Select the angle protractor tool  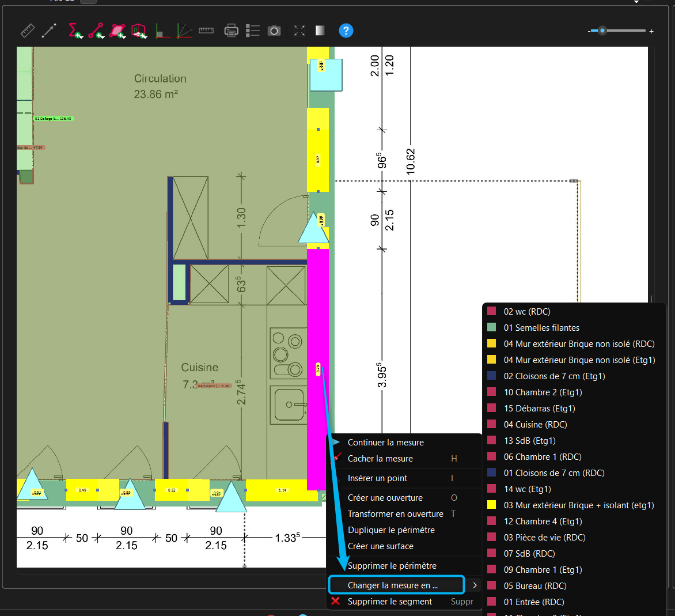pyautogui.click(x=184, y=31)
